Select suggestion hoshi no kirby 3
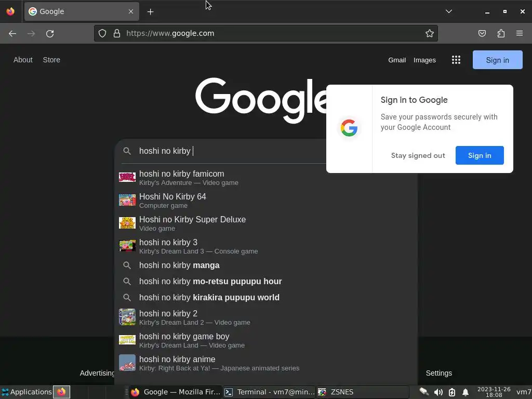 click(x=265, y=246)
